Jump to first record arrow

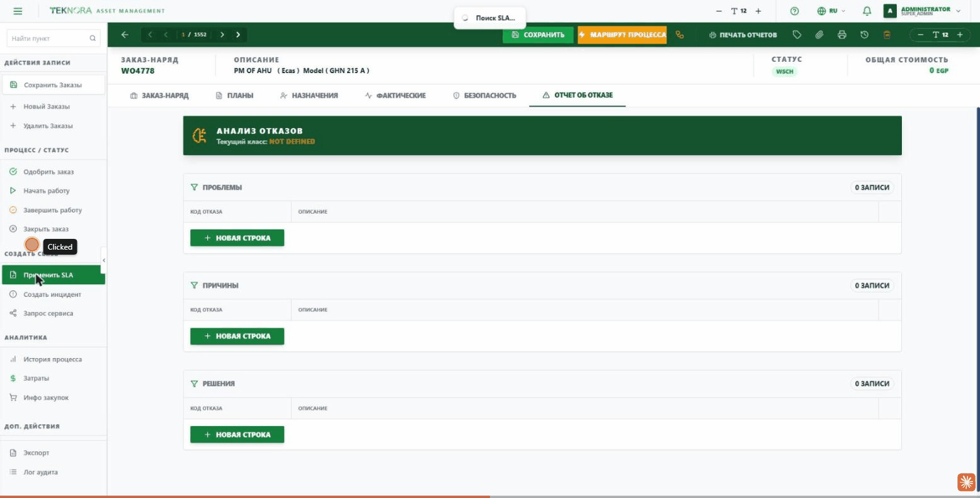(x=151, y=35)
